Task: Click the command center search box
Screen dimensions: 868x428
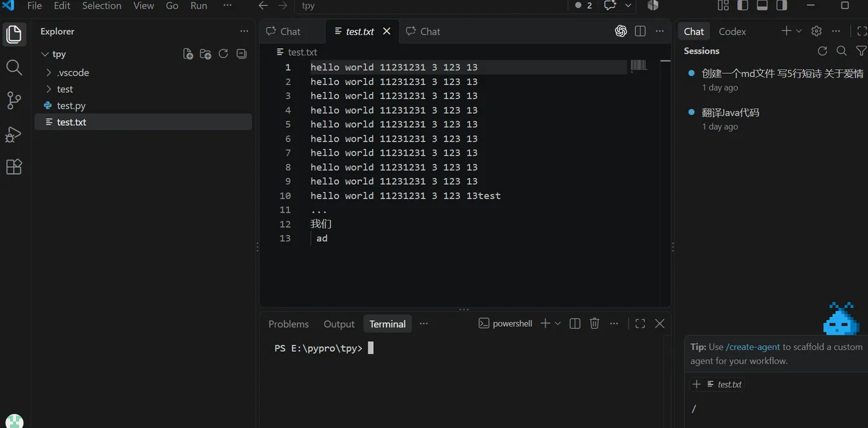Action: click(432, 6)
